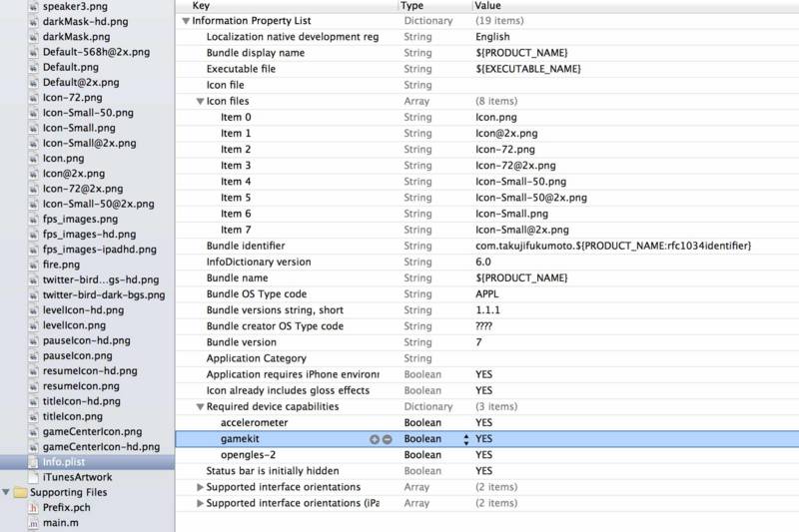Select Icon-Small.png in the navigator
The width and height of the screenshot is (799, 532).
(x=79, y=128)
